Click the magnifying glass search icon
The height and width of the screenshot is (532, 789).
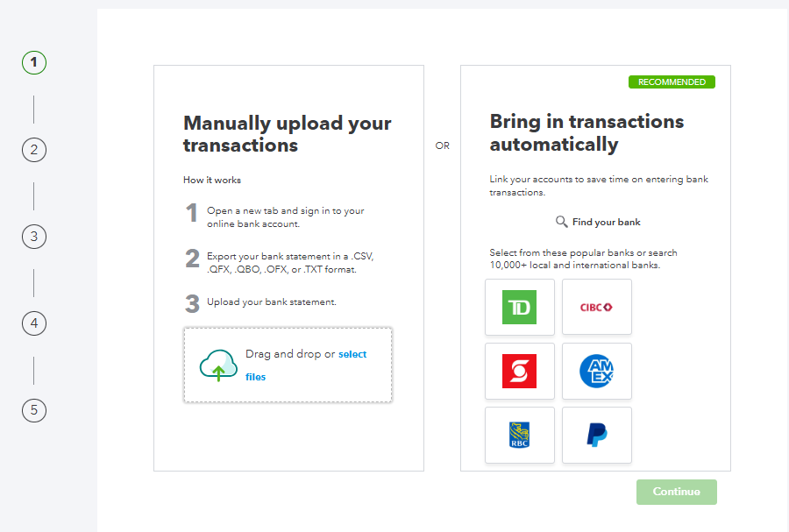[x=562, y=222]
